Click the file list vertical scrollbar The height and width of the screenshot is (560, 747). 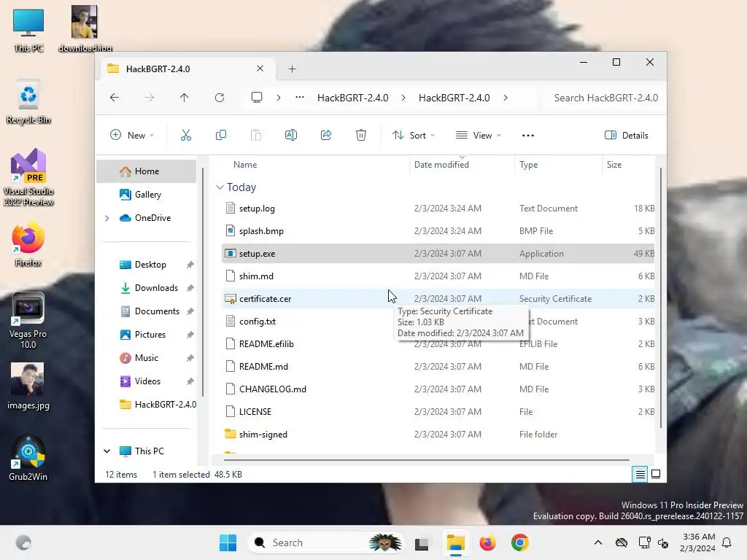pyautogui.click(x=660, y=297)
